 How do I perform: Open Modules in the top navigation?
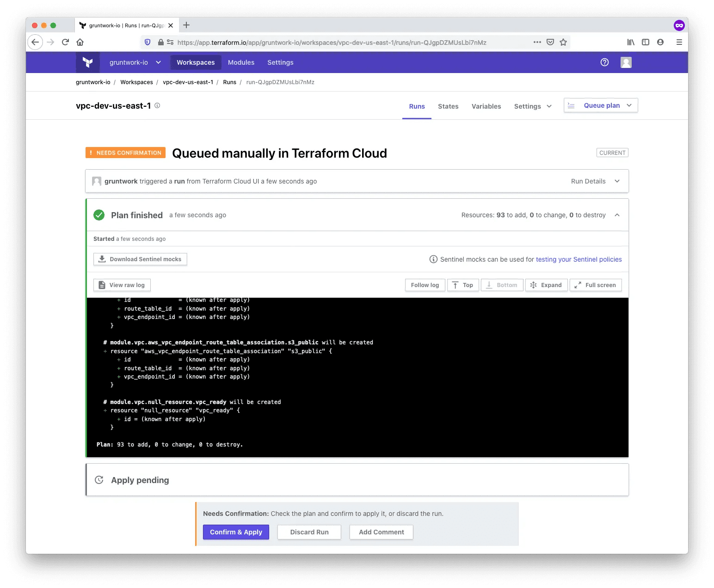tap(241, 62)
